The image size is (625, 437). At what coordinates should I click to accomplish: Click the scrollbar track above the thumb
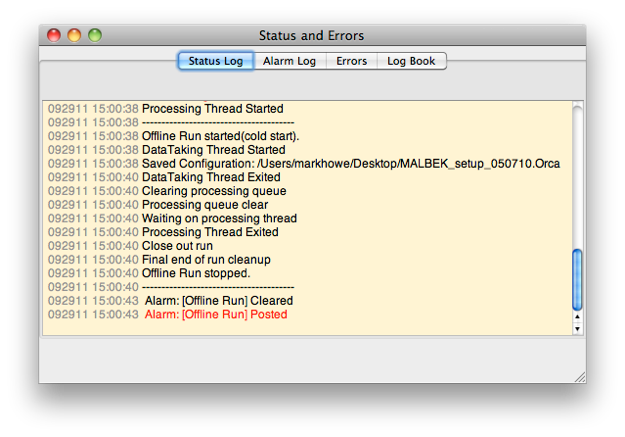577,175
